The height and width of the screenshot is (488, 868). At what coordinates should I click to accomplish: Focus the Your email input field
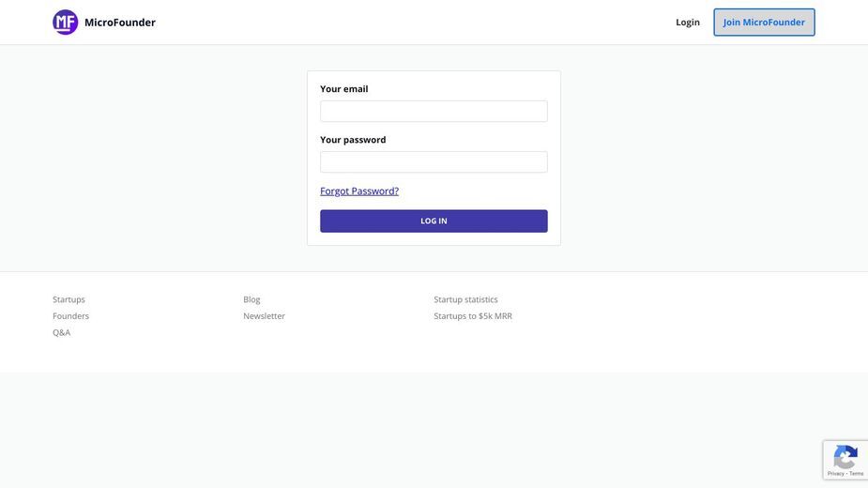coord(434,112)
